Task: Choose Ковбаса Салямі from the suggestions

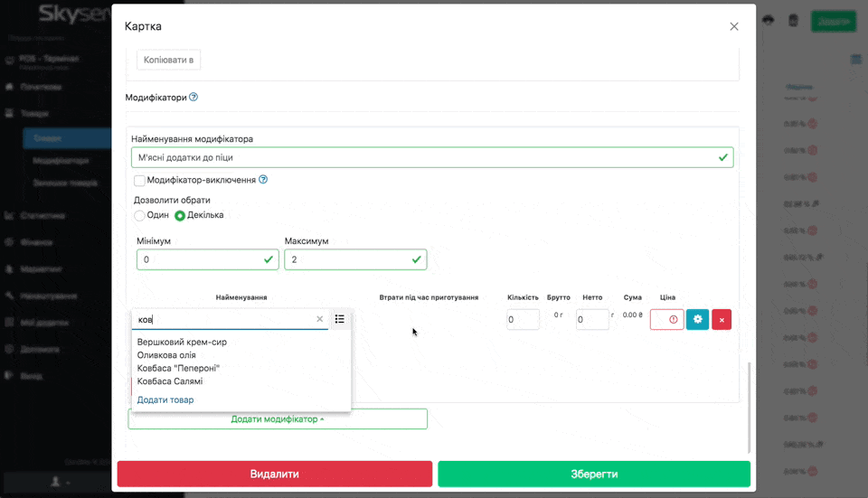Action: click(170, 381)
